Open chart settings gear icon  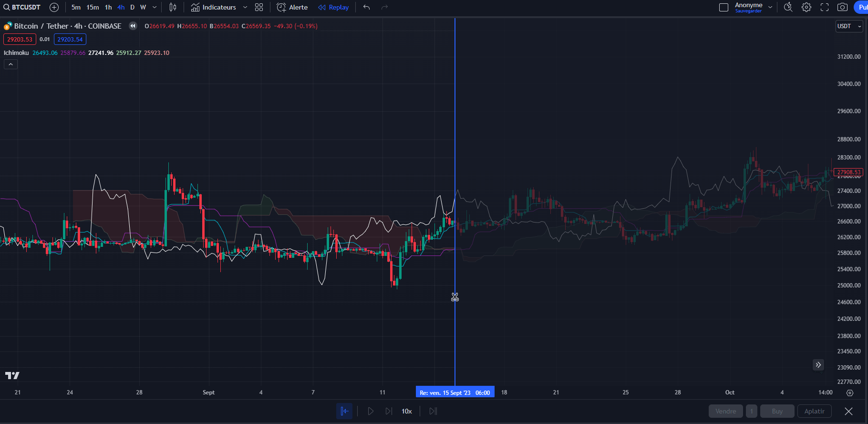pos(806,7)
